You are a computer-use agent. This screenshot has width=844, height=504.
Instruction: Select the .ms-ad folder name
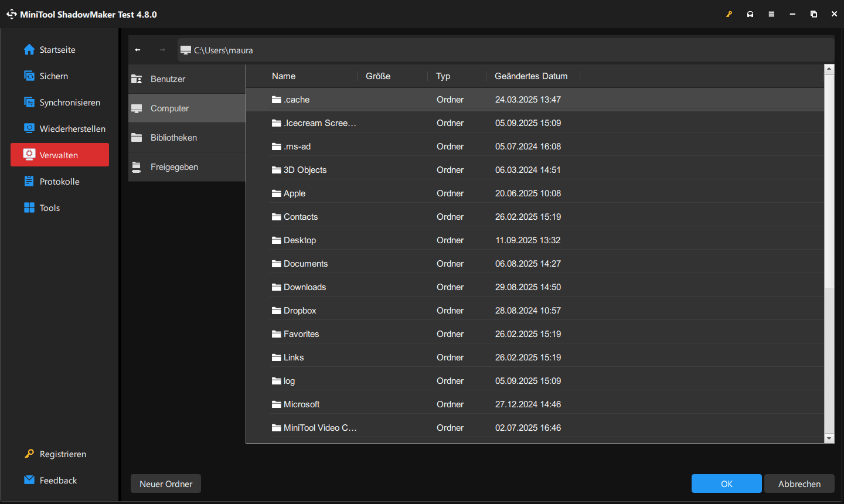297,147
